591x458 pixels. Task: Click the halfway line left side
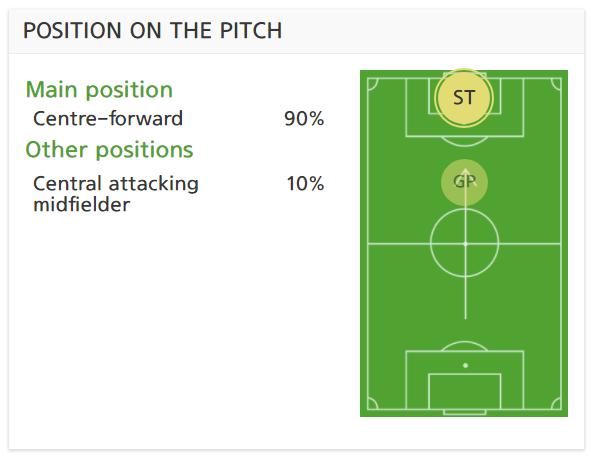coord(398,244)
